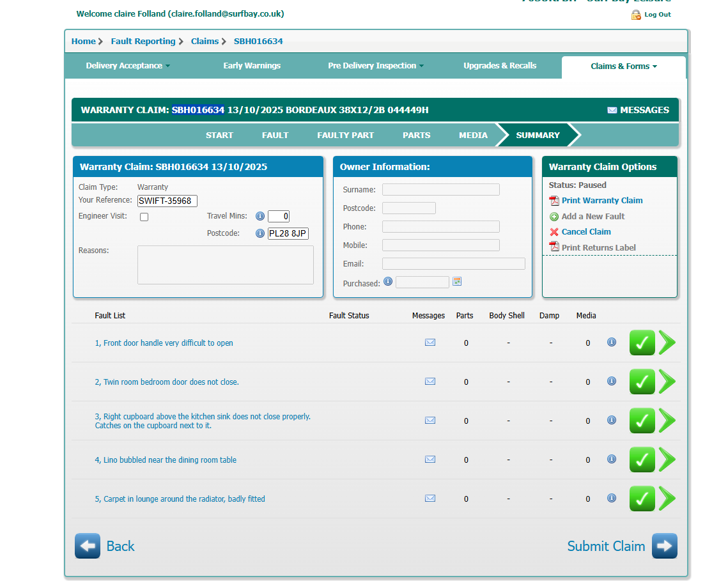Viewport: 728px width, 581px height.
Task: Open the Claims & Forms dropdown tab
Action: [x=623, y=66]
